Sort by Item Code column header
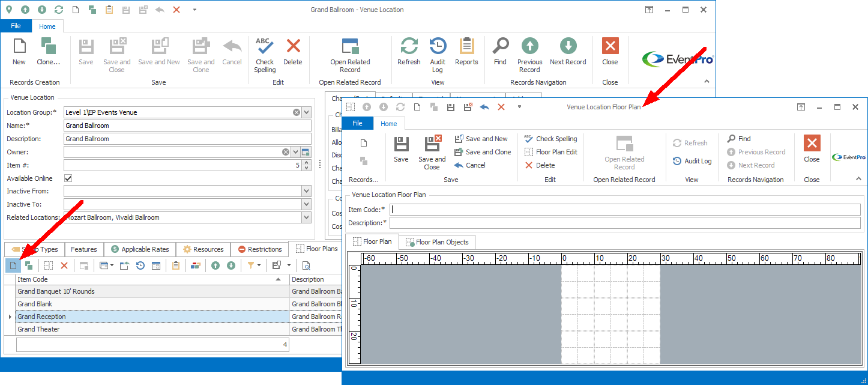868x385 pixels. (152, 279)
